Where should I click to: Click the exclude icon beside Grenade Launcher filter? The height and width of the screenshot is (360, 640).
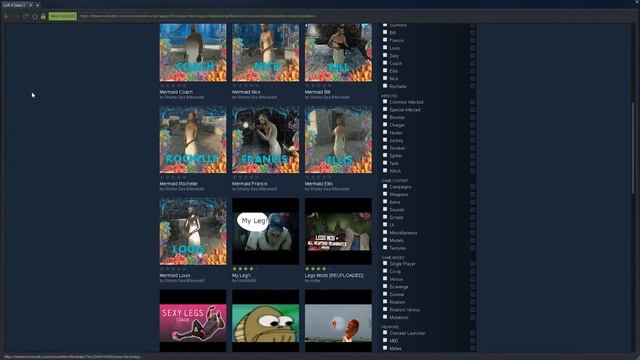click(472, 333)
